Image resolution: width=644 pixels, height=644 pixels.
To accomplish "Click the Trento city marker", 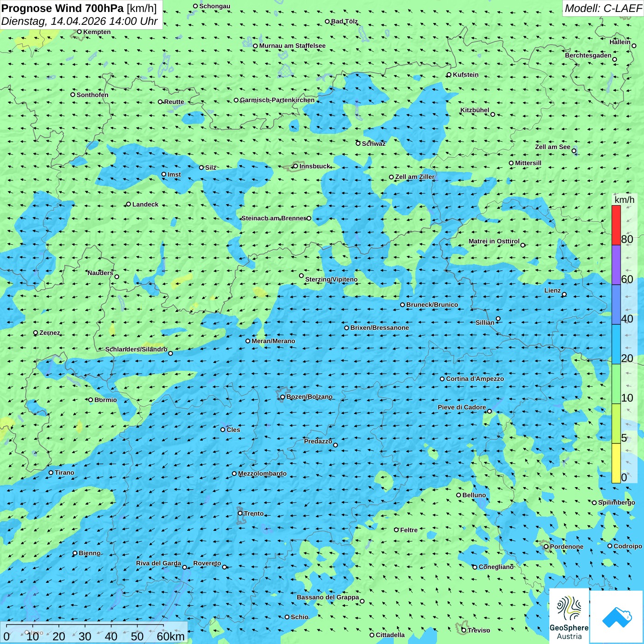I will [x=240, y=513].
